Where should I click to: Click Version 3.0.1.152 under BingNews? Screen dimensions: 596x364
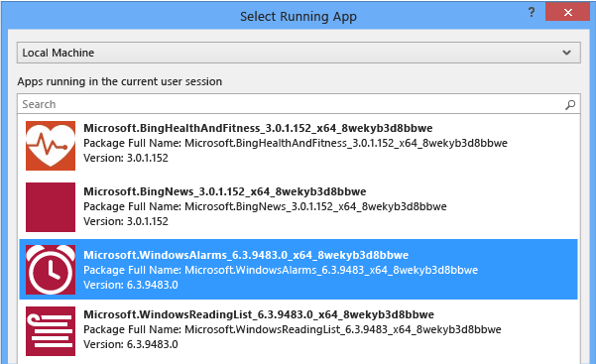(126, 221)
